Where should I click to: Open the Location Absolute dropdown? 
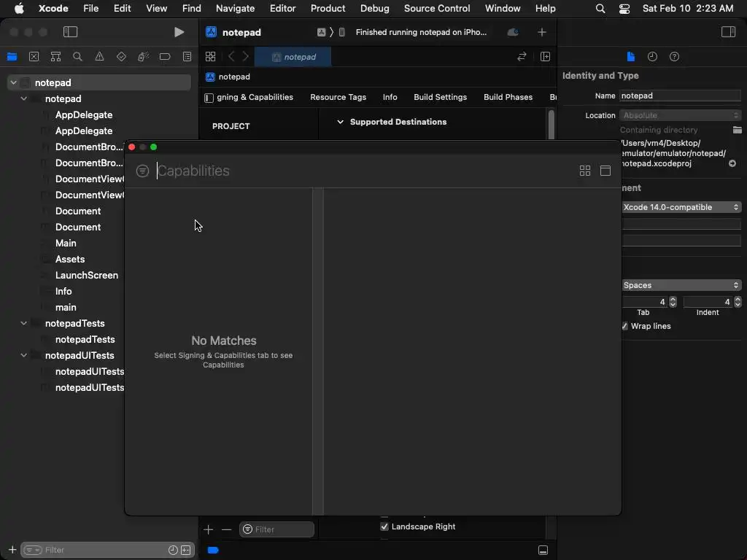pos(680,115)
